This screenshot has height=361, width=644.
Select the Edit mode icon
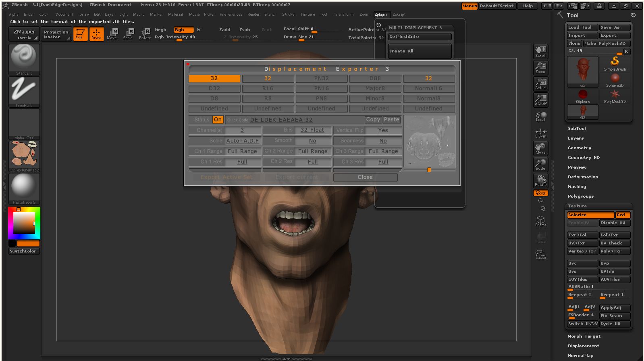(80, 34)
